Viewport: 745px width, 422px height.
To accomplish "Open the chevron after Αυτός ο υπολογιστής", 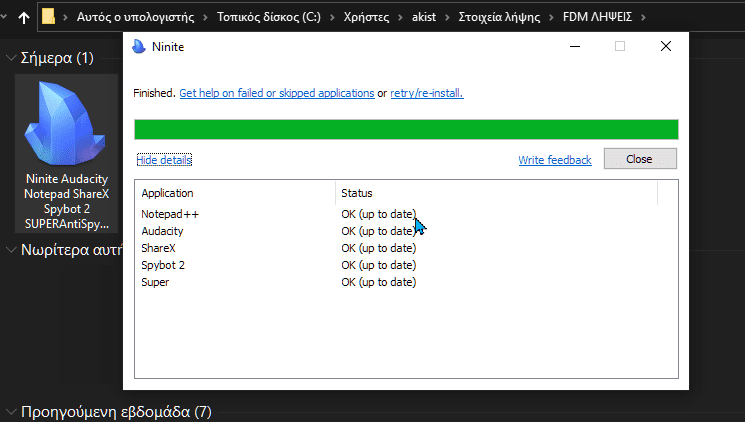I will point(205,18).
